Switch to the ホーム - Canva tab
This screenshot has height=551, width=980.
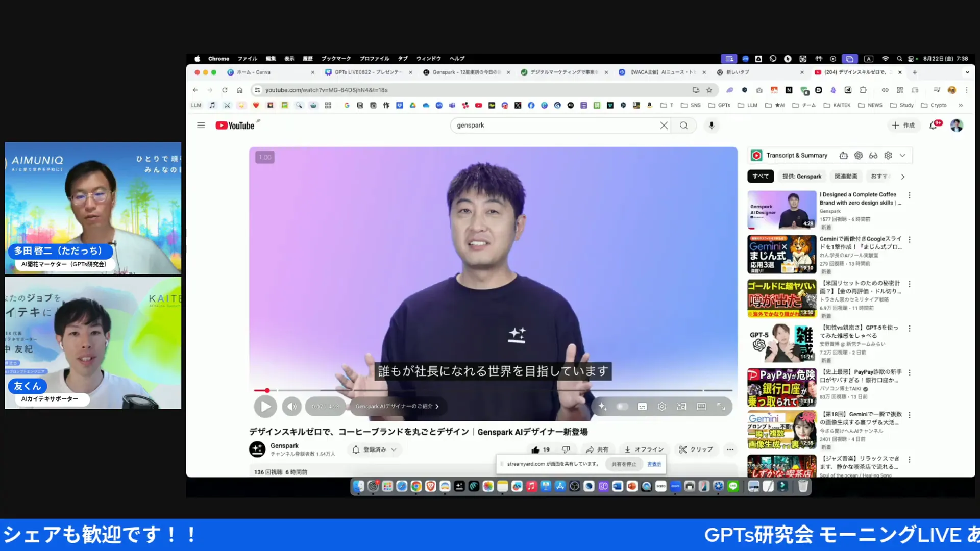[x=271, y=72]
